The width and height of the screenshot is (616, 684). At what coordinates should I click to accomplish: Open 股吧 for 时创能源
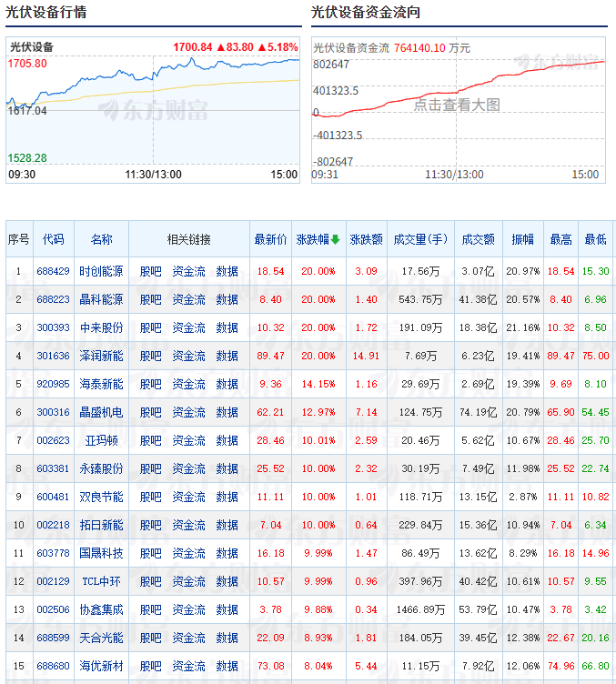pyautogui.click(x=150, y=271)
